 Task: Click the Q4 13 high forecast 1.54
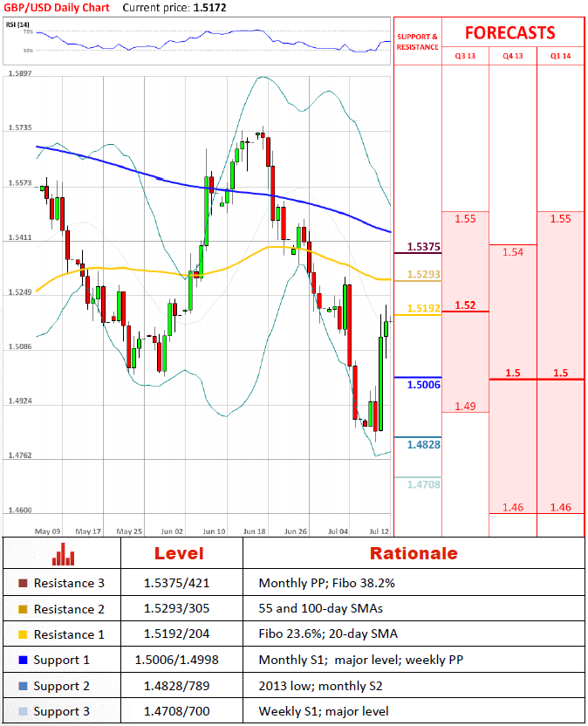[x=512, y=252]
